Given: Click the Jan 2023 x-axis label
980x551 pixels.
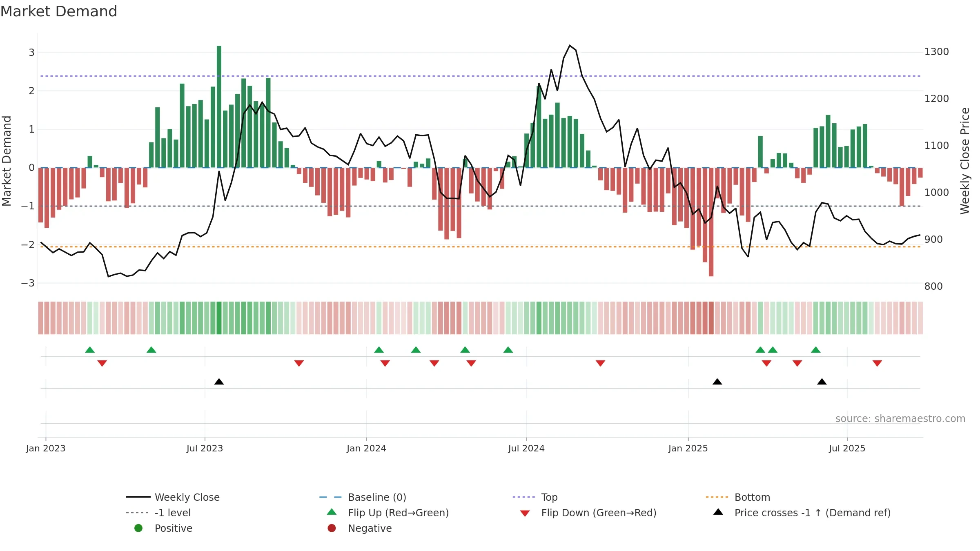Looking at the screenshot, I should (x=46, y=448).
